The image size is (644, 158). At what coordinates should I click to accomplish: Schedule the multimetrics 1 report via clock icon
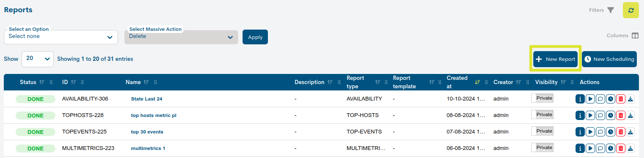[611, 148]
